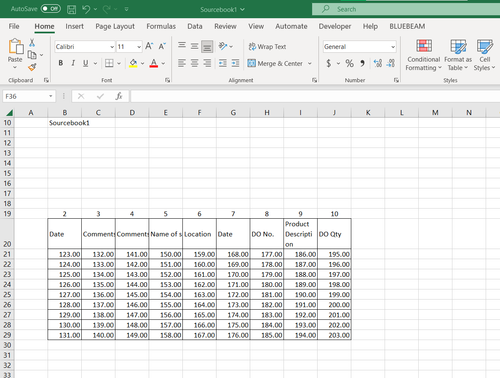Apply red font color A
Viewport: 500px width, 378px height.
coord(154,63)
